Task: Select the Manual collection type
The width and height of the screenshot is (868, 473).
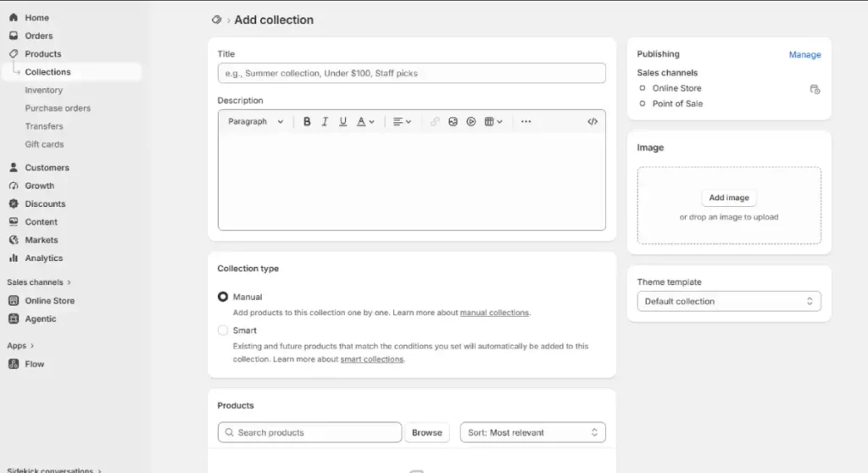Action: click(223, 297)
